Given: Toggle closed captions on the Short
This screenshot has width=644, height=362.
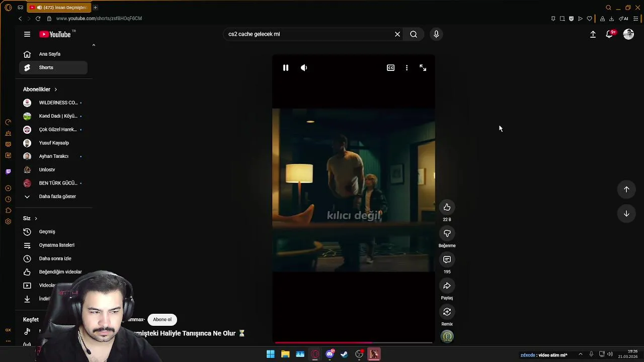Looking at the screenshot, I should tap(390, 68).
